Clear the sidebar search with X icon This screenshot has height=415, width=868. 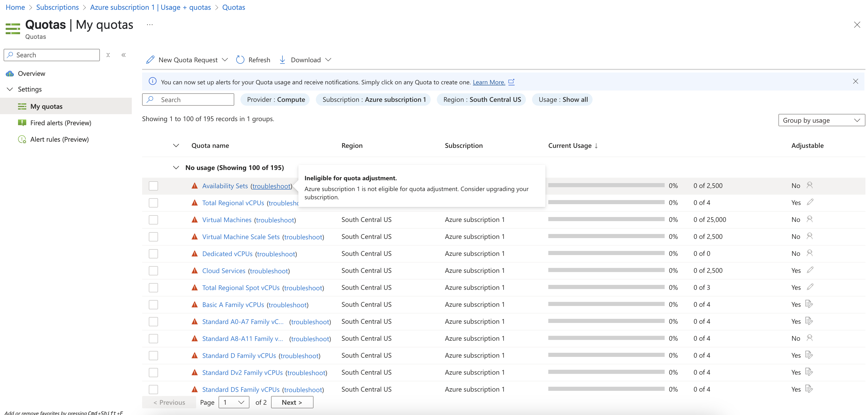pyautogui.click(x=108, y=55)
